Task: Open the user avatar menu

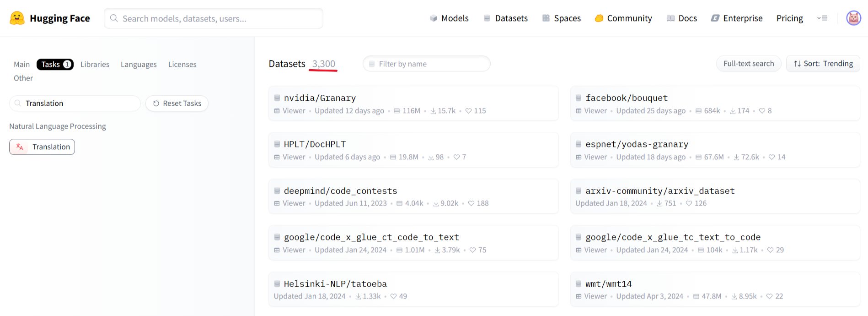Action: point(853,18)
